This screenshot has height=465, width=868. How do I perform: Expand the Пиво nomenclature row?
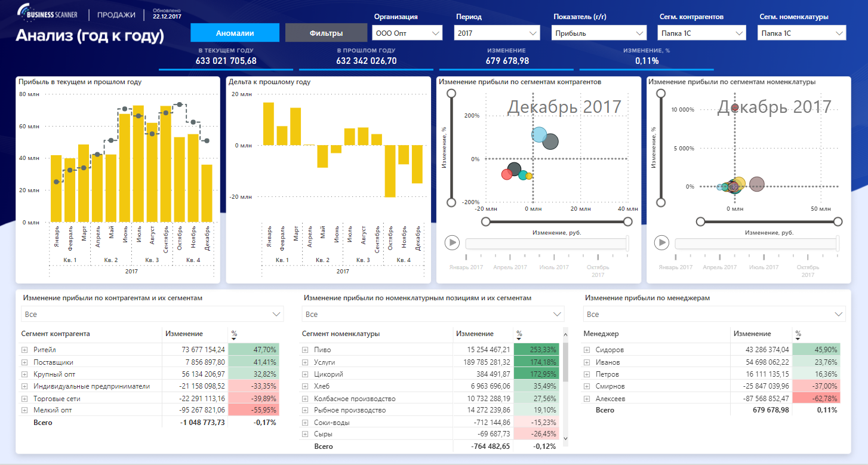coord(305,350)
